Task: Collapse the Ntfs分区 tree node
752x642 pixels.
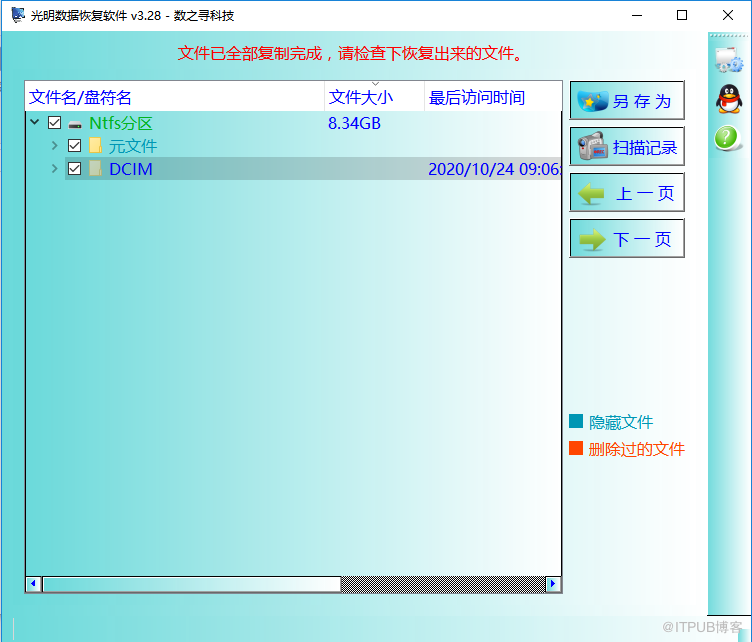Action: tap(35, 122)
